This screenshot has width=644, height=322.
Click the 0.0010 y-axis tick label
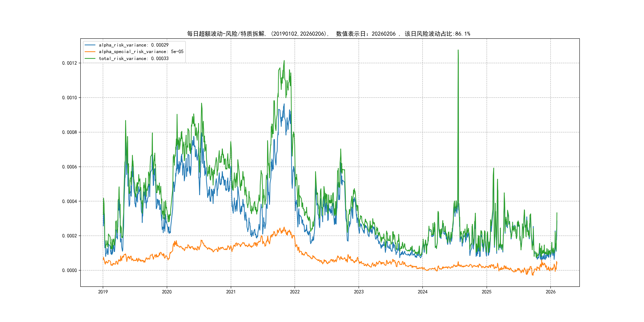pos(70,98)
